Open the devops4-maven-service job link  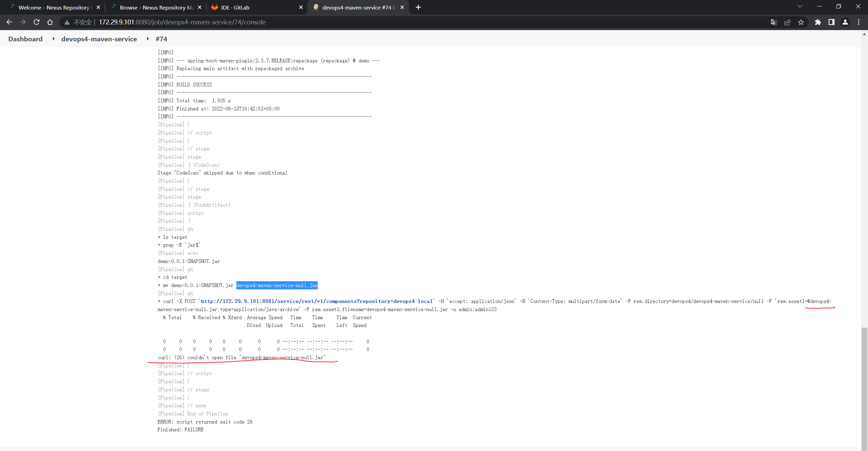99,39
